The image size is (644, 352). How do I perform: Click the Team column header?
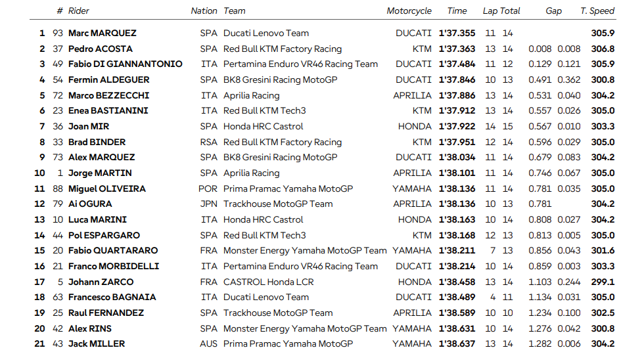[x=235, y=11]
